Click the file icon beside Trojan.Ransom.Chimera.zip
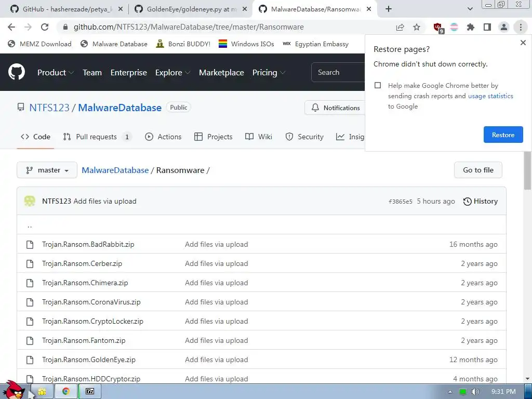This screenshot has width=532, height=399. pos(30,283)
